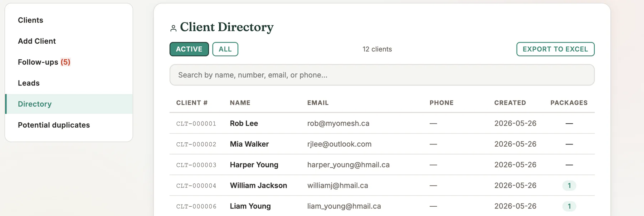
Task: Open client Harper Young
Action: click(254, 165)
